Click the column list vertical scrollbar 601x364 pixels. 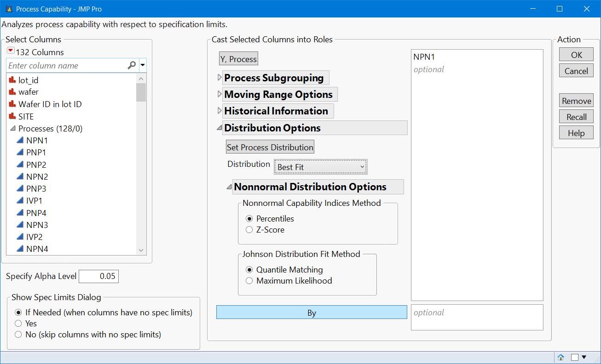[141, 161]
